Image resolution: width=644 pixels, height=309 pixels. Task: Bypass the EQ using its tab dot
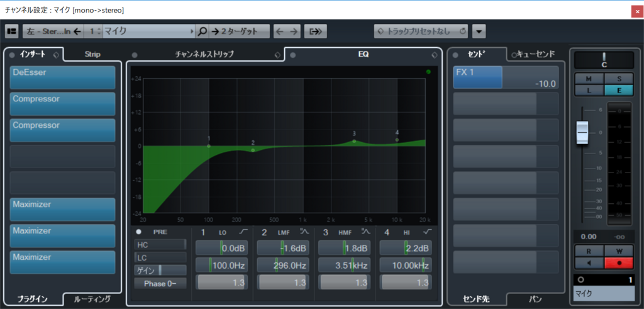coord(293,55)
